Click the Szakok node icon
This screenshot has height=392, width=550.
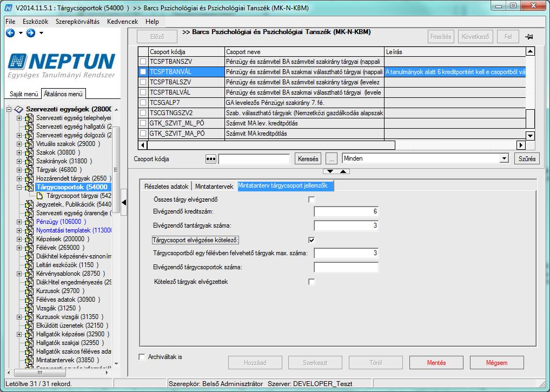point(29,152)
